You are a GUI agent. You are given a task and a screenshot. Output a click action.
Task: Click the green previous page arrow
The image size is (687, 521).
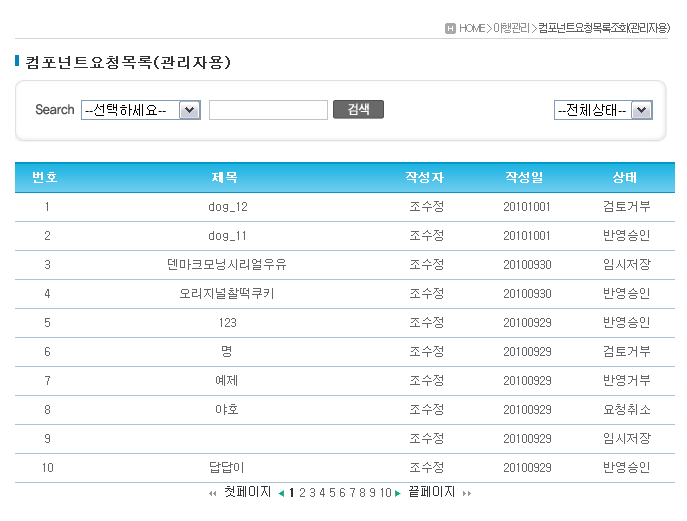coord(281,493)
